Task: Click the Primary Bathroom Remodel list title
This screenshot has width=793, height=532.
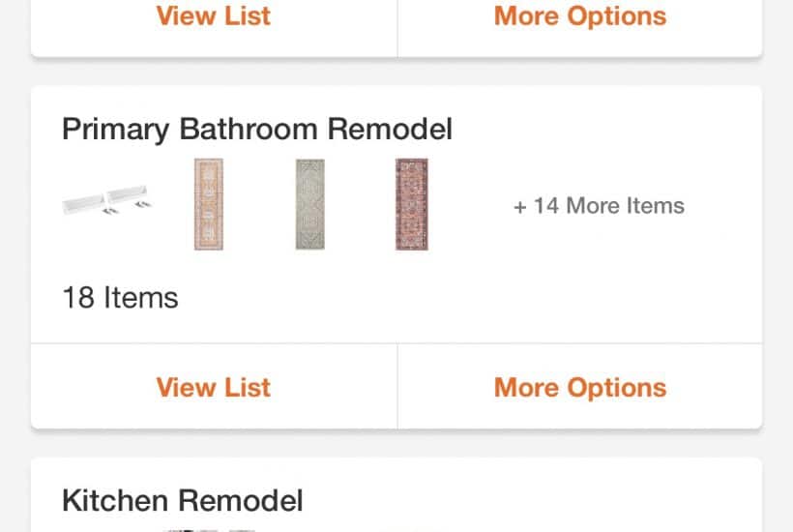Action: coord(257,129)
